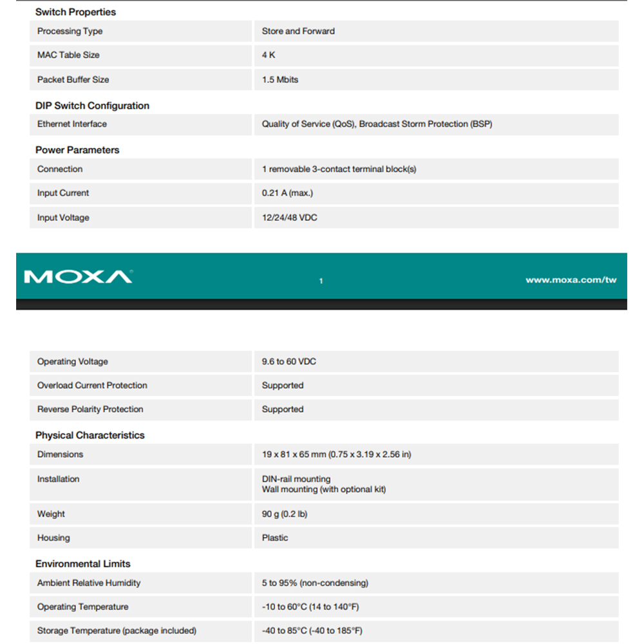Click the 12/24/48 VDC input voltage value
This screenshot has width=644, height=644.
tap(289, 218)
